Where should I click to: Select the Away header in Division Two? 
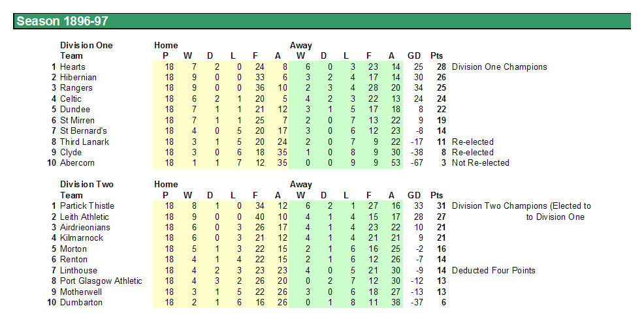tap(300, 184)
